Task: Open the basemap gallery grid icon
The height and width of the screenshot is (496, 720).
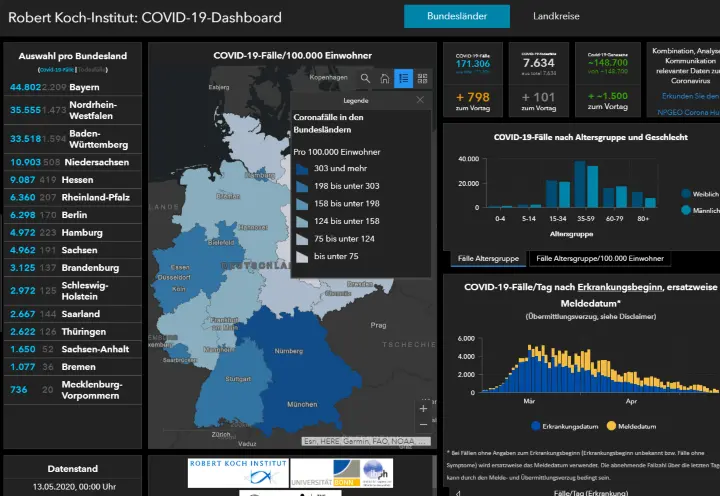Action: point(422,78)
